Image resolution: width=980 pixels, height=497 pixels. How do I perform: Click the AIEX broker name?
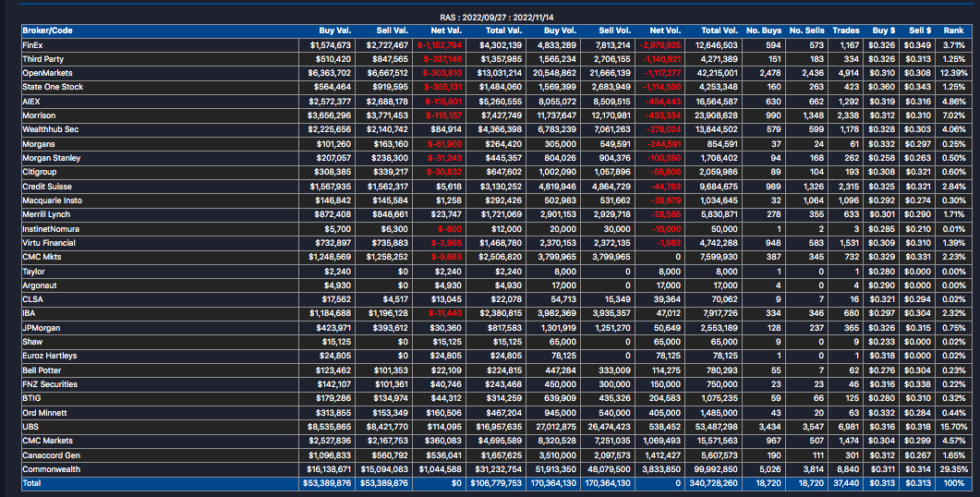tap(31, 102)
